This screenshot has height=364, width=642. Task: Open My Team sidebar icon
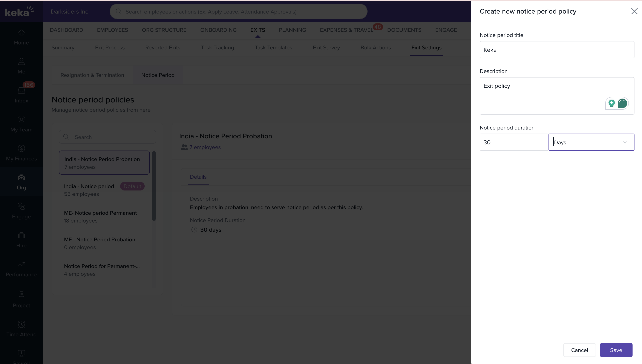[x=21, y=119]
